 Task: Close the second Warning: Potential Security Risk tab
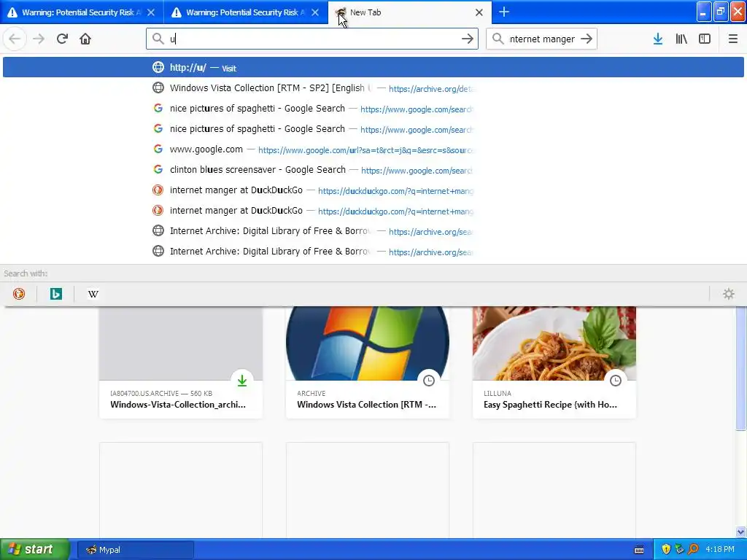[315, 12]
